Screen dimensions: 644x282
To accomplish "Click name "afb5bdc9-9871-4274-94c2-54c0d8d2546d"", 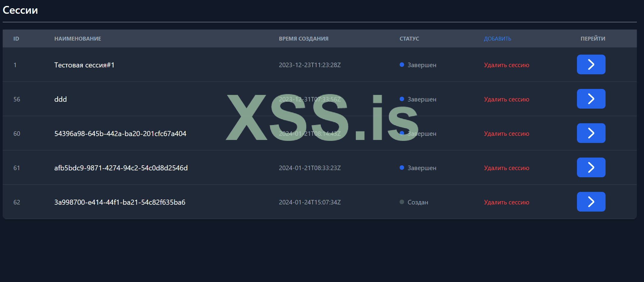I will [121, 168].
